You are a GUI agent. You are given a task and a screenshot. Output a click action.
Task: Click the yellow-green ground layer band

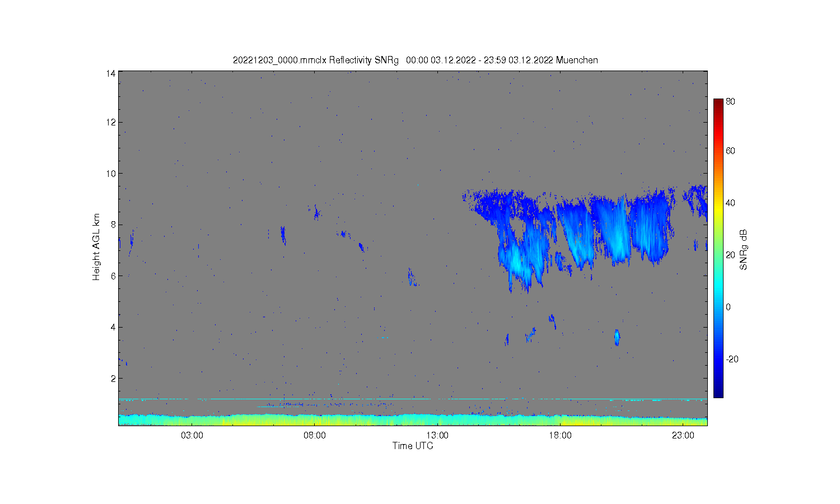(x=413, y=420)
